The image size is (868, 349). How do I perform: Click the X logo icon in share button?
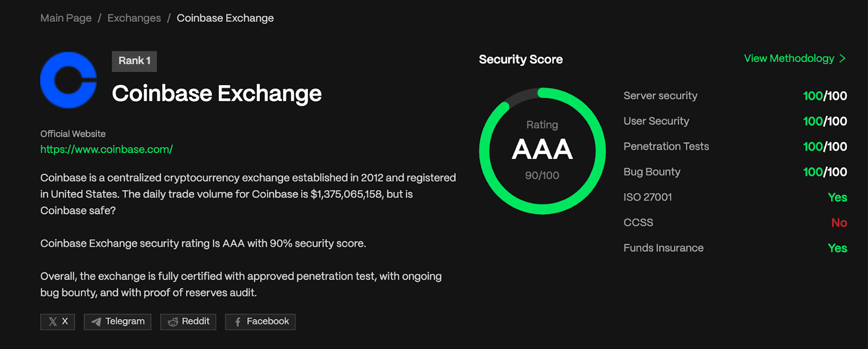coord(53,322)
